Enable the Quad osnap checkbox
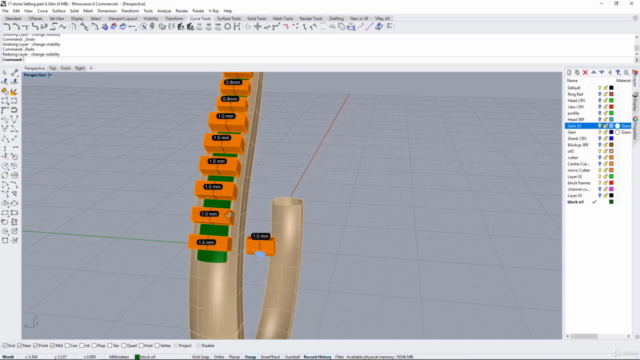The width and height of the screenshot is (640, 360). click(124, 346)
